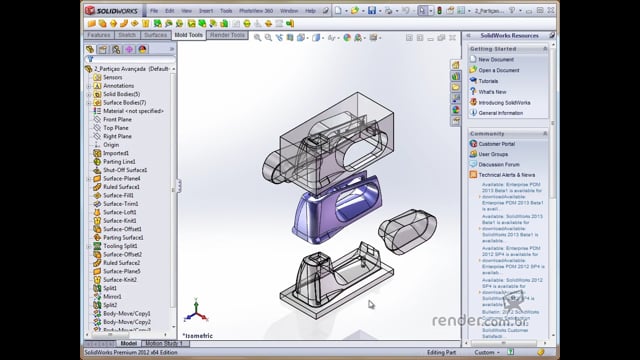Toggle the Section View tool

click(290, 38)
